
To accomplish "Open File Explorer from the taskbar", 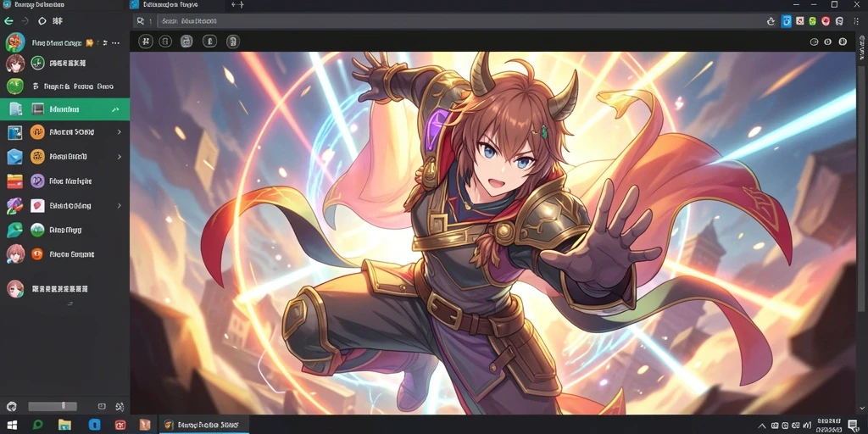I will click(x=64, y=426).
